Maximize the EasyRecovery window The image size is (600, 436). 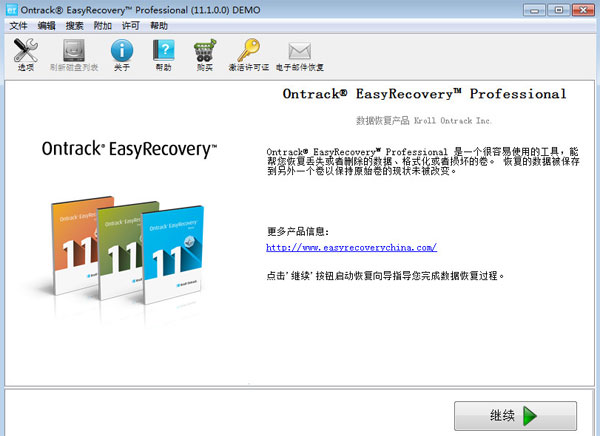coord(559,10)
